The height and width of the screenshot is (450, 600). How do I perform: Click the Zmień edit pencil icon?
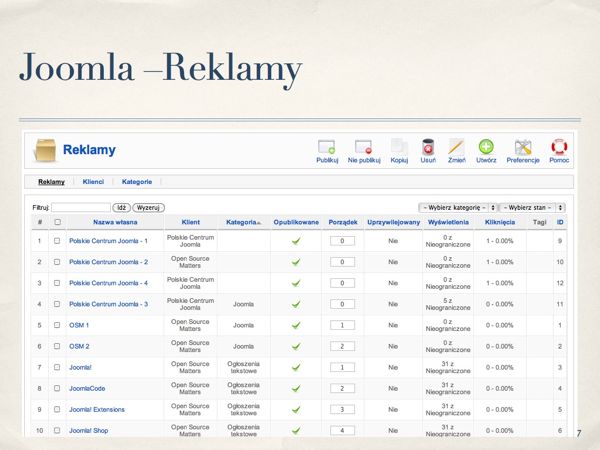[456, 147]
